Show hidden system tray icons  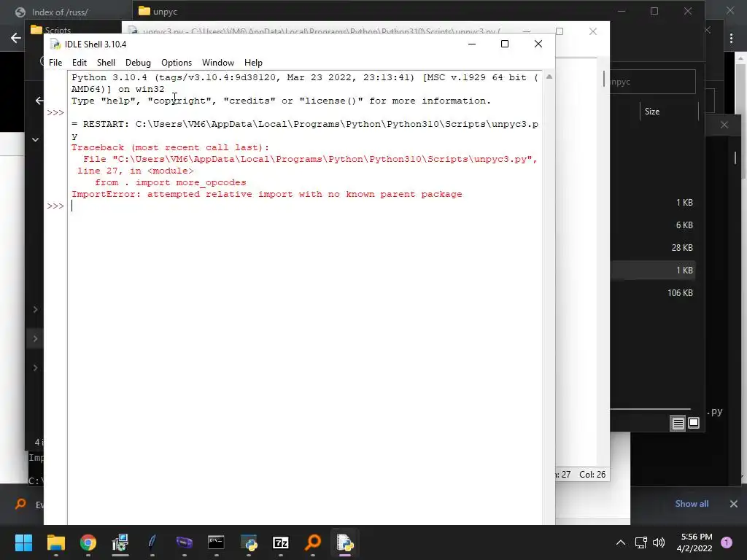620,542
